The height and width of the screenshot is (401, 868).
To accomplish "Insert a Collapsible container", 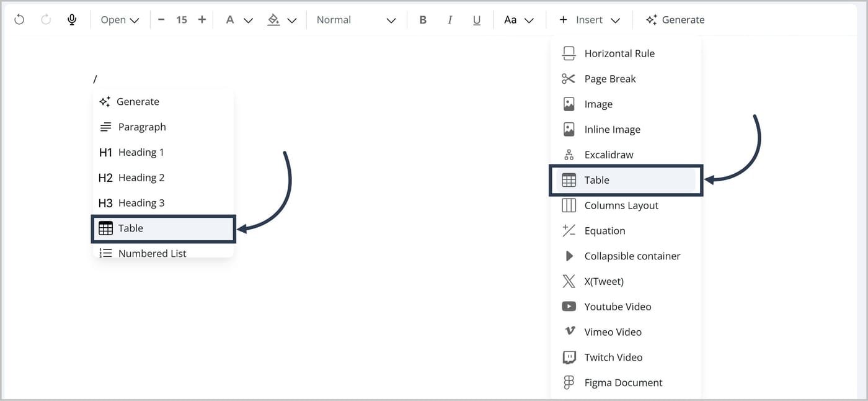I will [626, 256].
